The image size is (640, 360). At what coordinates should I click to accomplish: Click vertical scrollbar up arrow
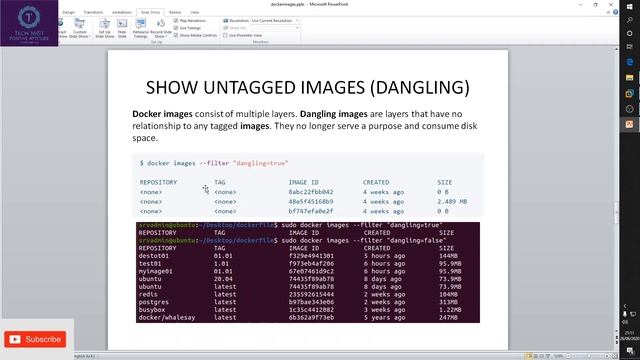point(616,49)
